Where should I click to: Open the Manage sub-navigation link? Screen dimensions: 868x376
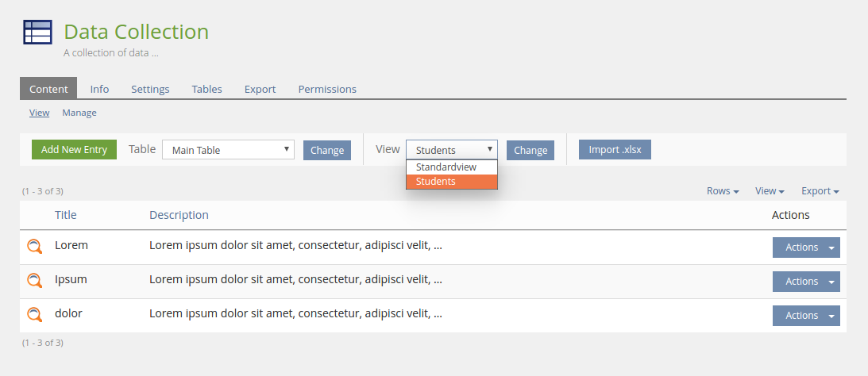pos(79,113)
